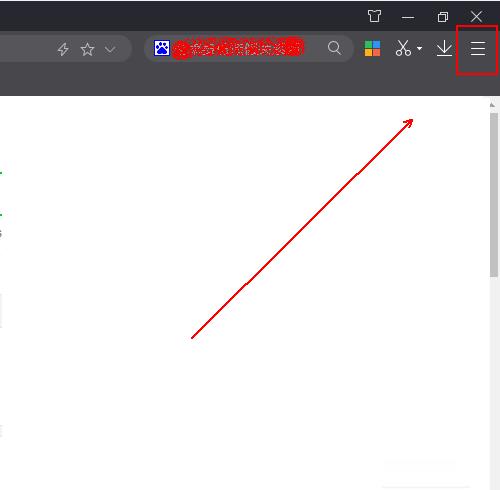This screenshot has height=490, width=500.
Task: Open the colorful four-square extensions icon
Action: 372,49
